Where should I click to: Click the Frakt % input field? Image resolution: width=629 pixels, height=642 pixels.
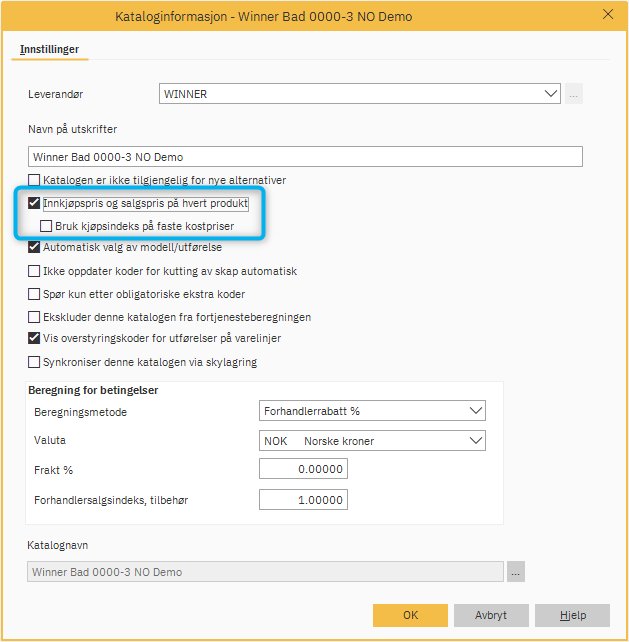pos(303,469)
